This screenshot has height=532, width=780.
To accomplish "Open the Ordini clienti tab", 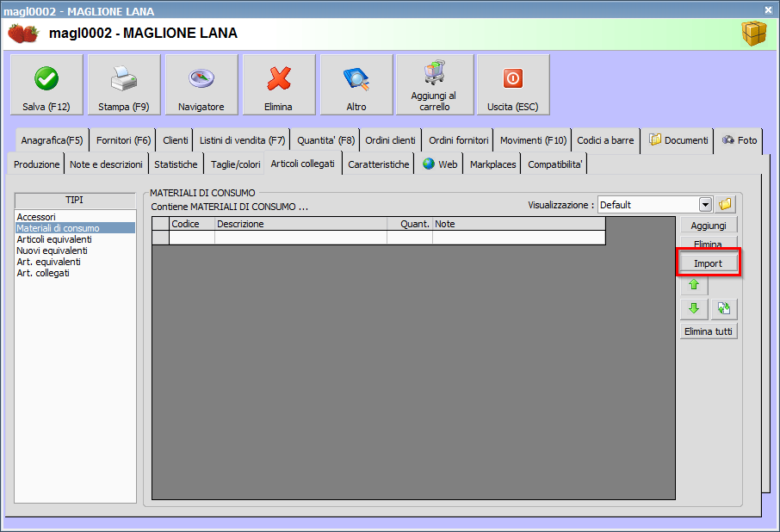I will tap(390, 140).
